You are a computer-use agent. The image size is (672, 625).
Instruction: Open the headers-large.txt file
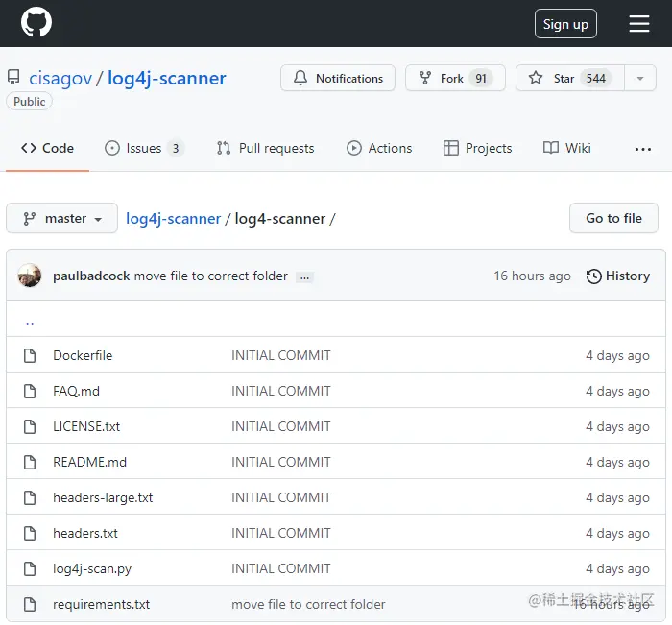(103, 497)
